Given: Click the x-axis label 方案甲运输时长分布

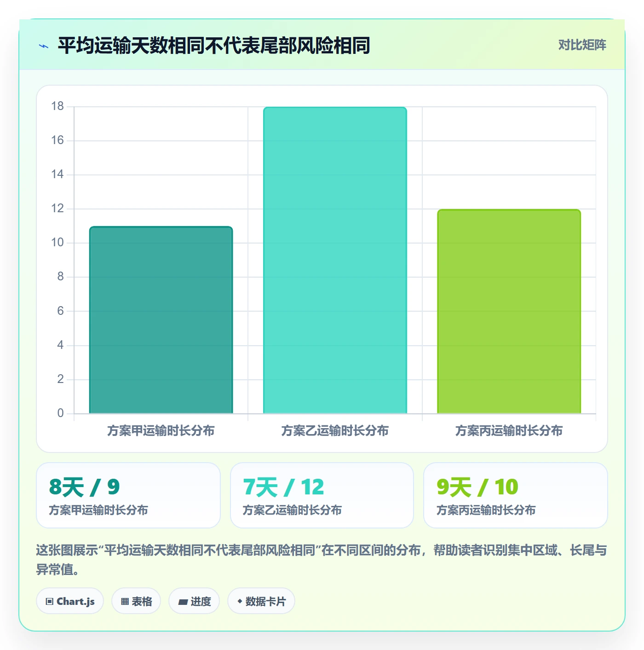Looking at the screenshot, I should tap(161, 431).
